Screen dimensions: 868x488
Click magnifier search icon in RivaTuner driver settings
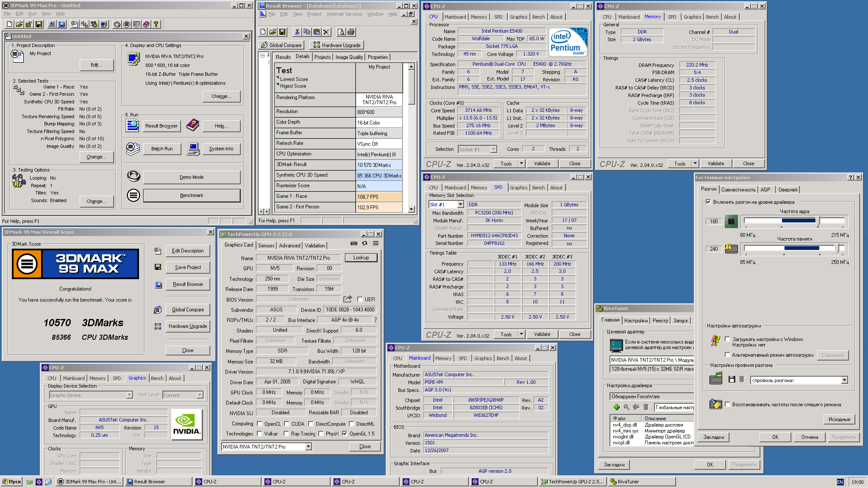click(626, 407)
